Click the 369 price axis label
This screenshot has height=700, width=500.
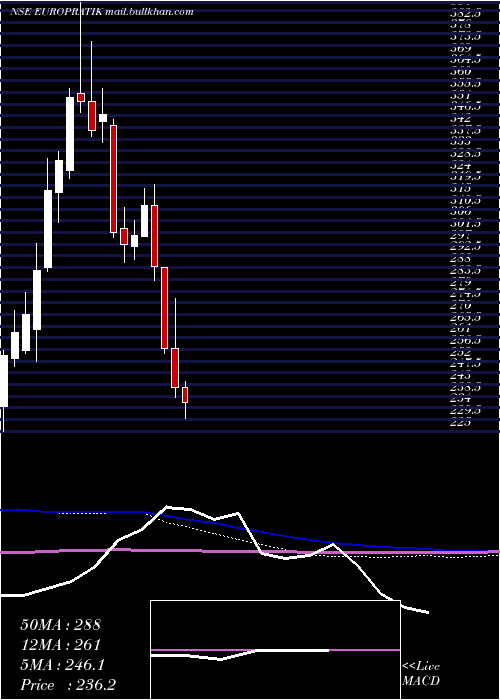point(460,49)
